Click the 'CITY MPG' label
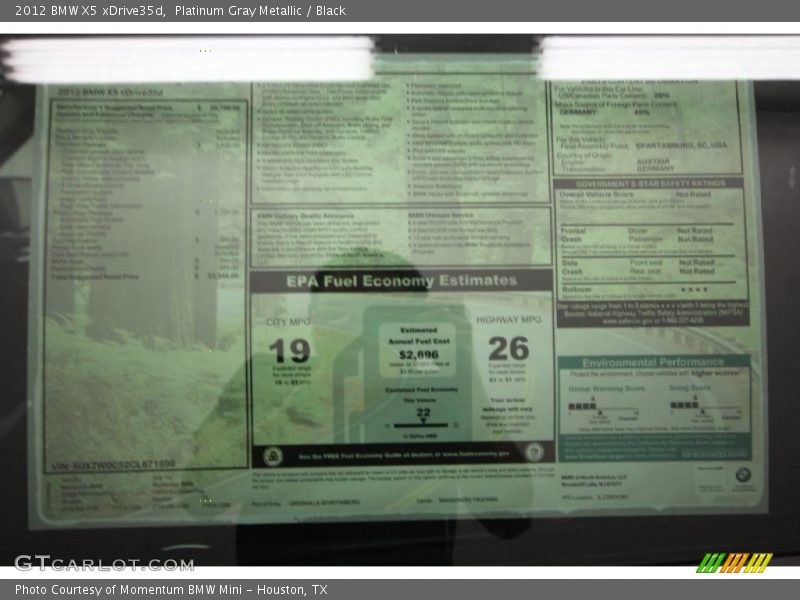 coord(289,322)
